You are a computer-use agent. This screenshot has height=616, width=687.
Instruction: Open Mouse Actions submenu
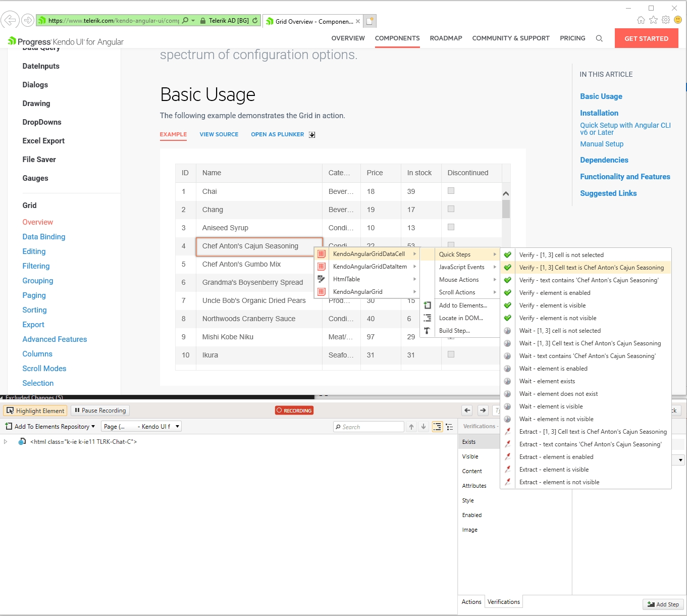pos(460,280)
